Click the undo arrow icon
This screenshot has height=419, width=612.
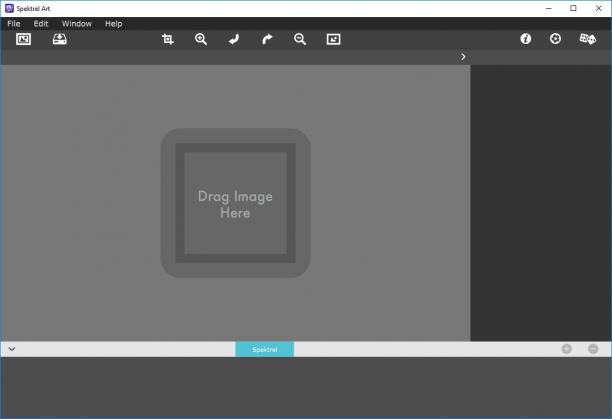[x=234, y=39]
